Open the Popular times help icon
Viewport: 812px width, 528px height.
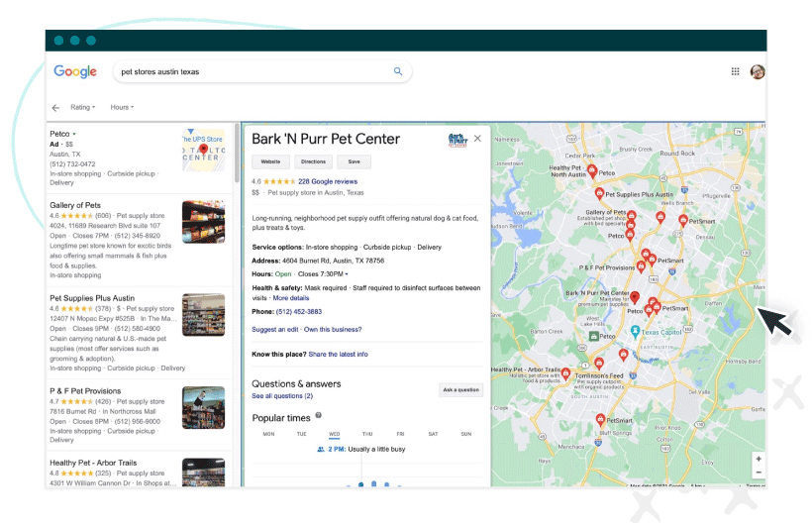pyautogui.click(x=319, y=415)
